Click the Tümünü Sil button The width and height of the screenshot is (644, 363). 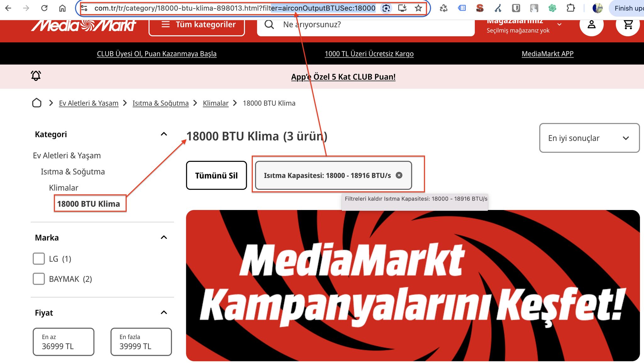coord(216,175)
